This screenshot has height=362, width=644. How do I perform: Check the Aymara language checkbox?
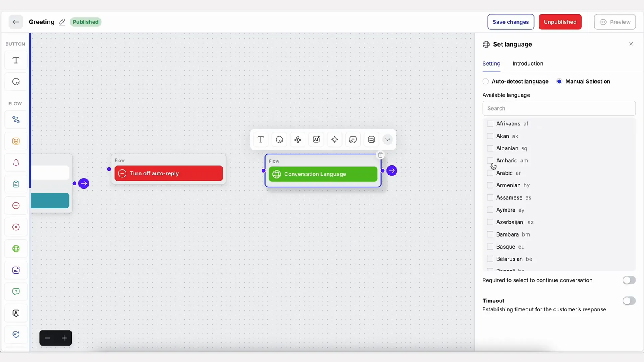(490, 210)
